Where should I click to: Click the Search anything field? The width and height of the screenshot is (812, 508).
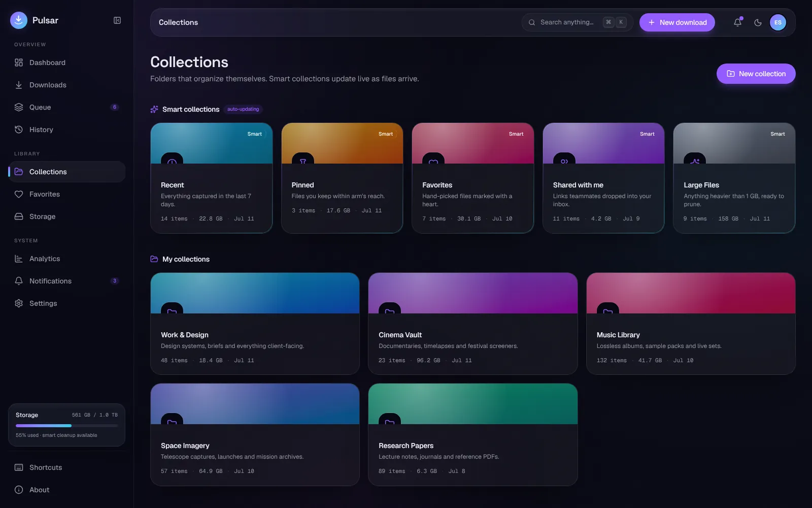click(x=578, y=22)
